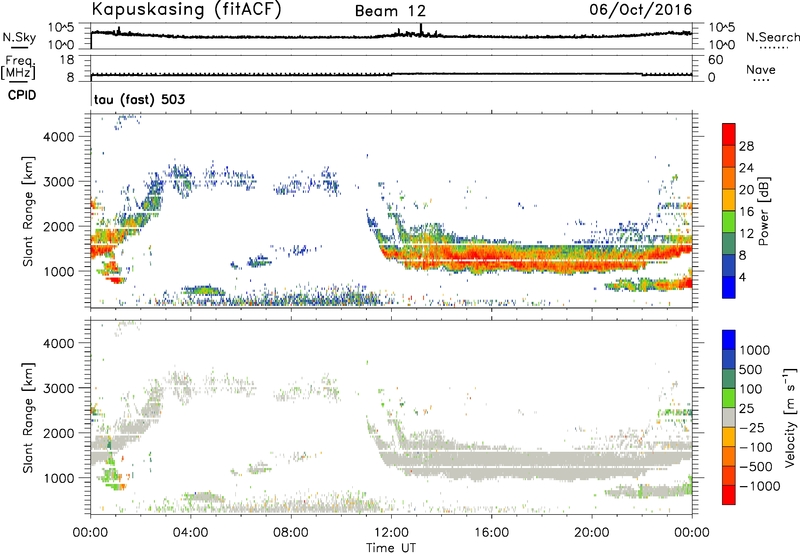Screen dimensions: 800x554
Task: Click the "60" Nave axis tick
Action: click(715, 60)
